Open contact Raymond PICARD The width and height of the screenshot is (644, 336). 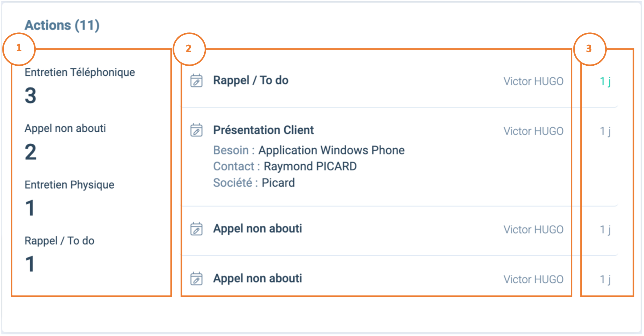(x=310, y=166)
